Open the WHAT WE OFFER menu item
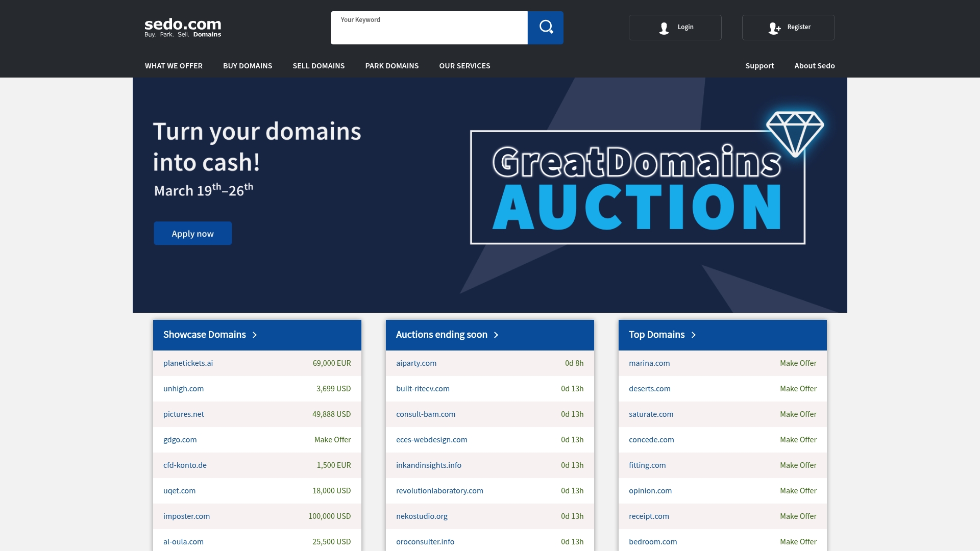Viewport: 980px width, 551px height. 174,65
